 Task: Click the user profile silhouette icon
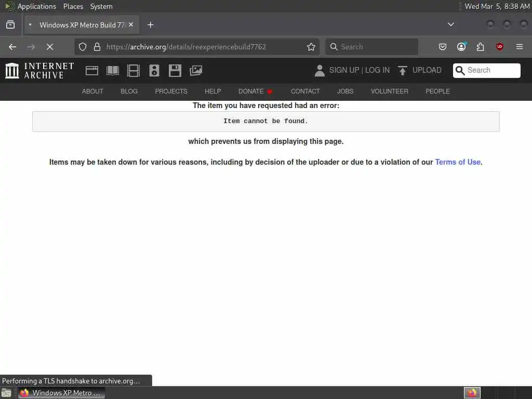[x=320, y=71]
